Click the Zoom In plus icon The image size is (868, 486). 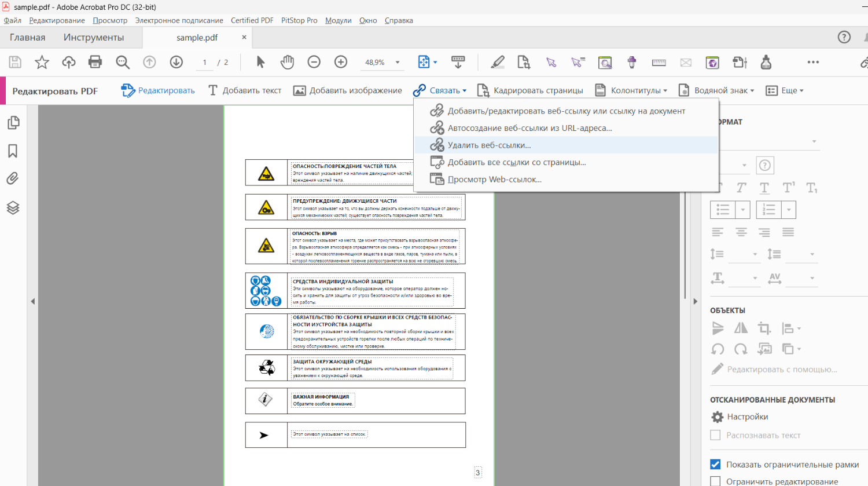pyautogui.click(x=341, y=62)
